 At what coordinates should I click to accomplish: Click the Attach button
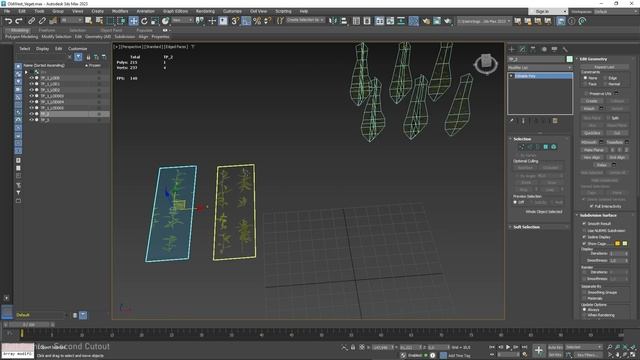(x=589, y=109)
